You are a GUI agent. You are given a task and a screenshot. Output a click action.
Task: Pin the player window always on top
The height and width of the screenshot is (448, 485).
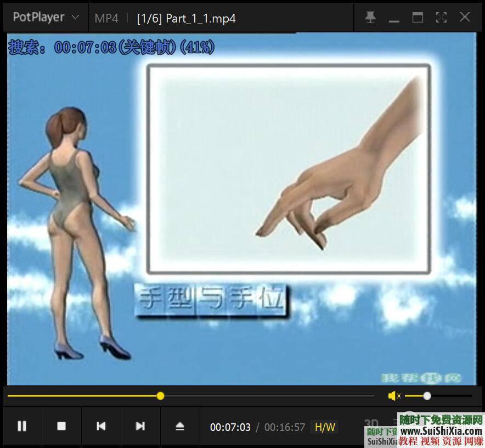click(x=370, y=17)
